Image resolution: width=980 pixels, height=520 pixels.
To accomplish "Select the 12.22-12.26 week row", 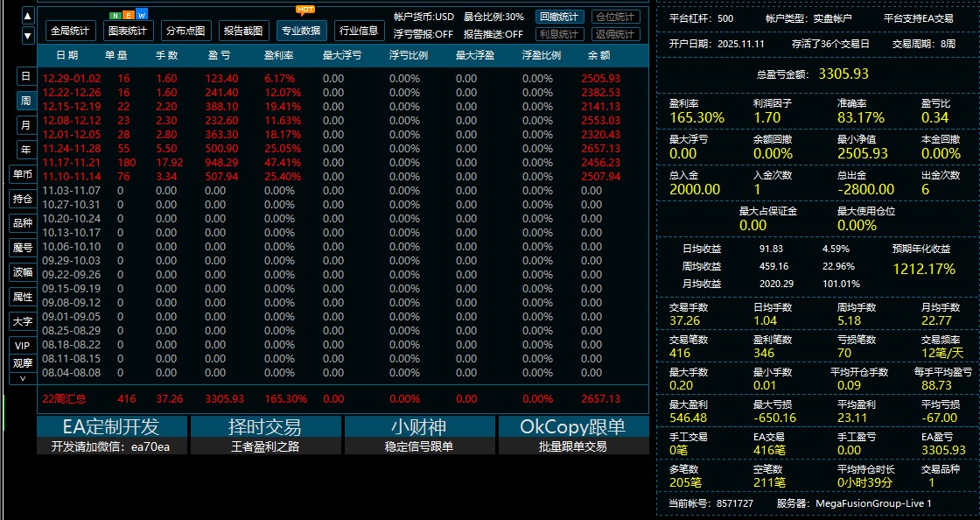I will click(x=342, y=93).
